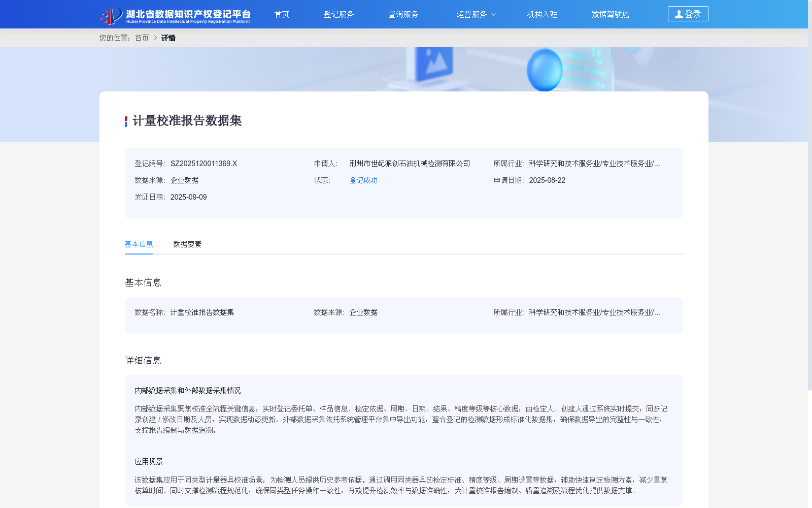This screenshot has width=812, height=508.
Task: Click the platform logo in the header
Action: point(175,15)
